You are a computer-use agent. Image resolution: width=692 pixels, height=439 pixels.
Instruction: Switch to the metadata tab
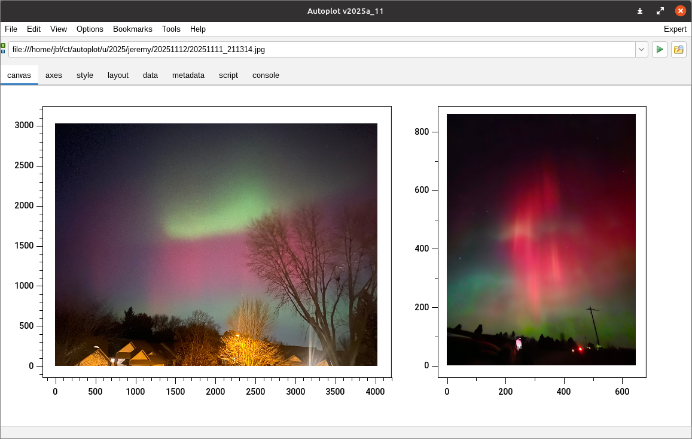[x=188, y=75]
